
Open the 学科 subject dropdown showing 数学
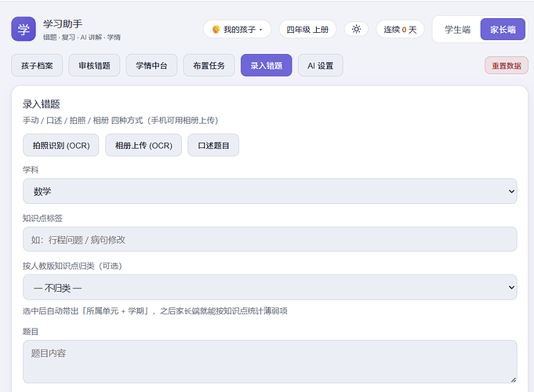(270, 191)
